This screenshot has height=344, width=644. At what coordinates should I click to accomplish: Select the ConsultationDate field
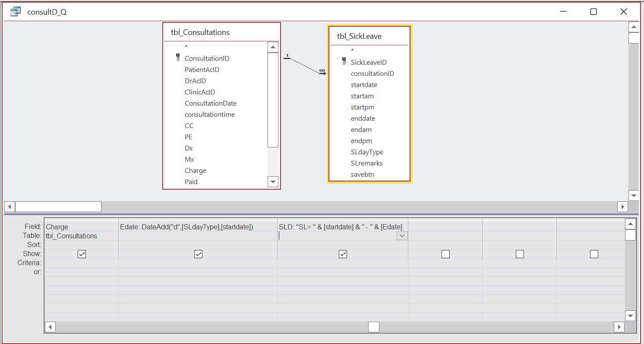click(x=211, y=103)
